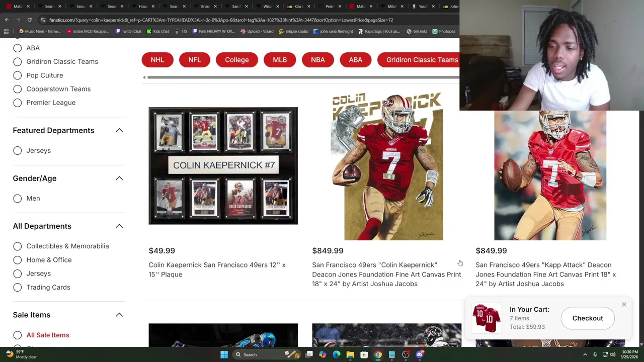
Task: Click the Checkout button
Action: click(588, 318)
